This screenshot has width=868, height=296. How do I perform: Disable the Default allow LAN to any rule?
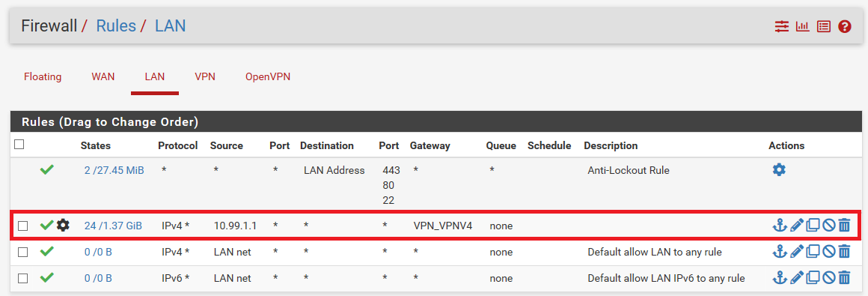[x=828, y=252]
